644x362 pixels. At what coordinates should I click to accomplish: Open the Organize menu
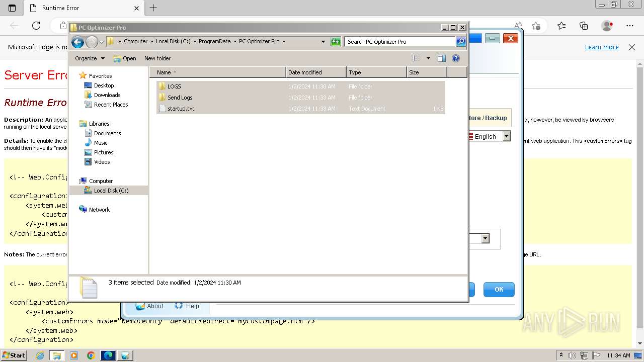(90, 58)
